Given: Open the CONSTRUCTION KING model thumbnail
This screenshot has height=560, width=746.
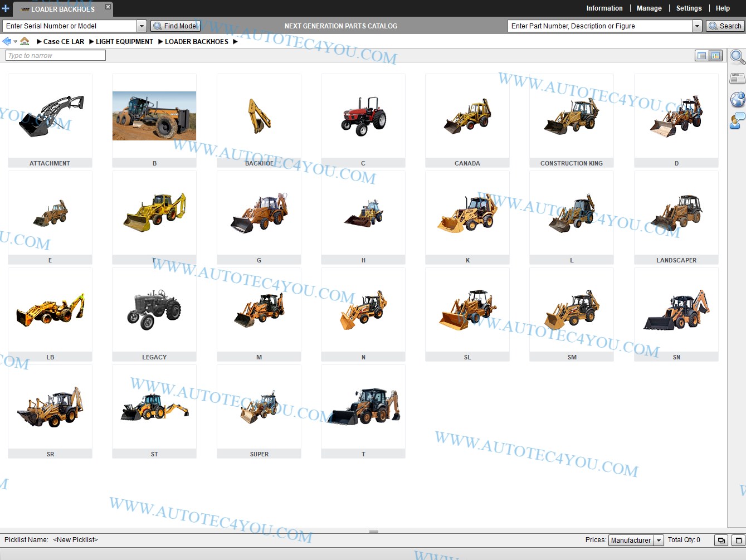Looking at the screenshot, I should pos(571,116).
